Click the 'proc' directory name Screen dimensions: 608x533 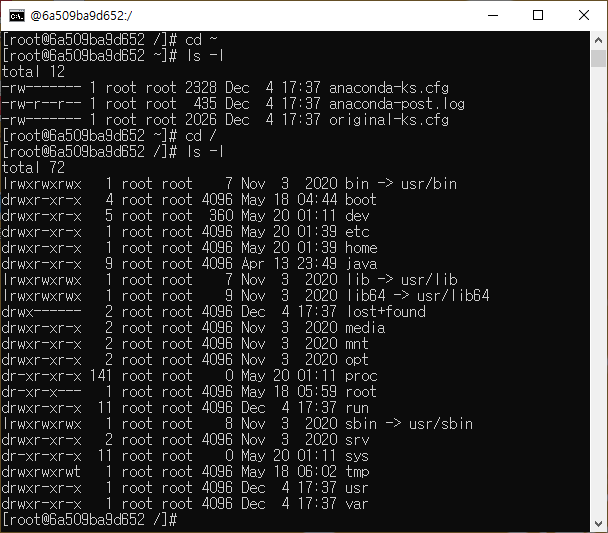point(361,376)
